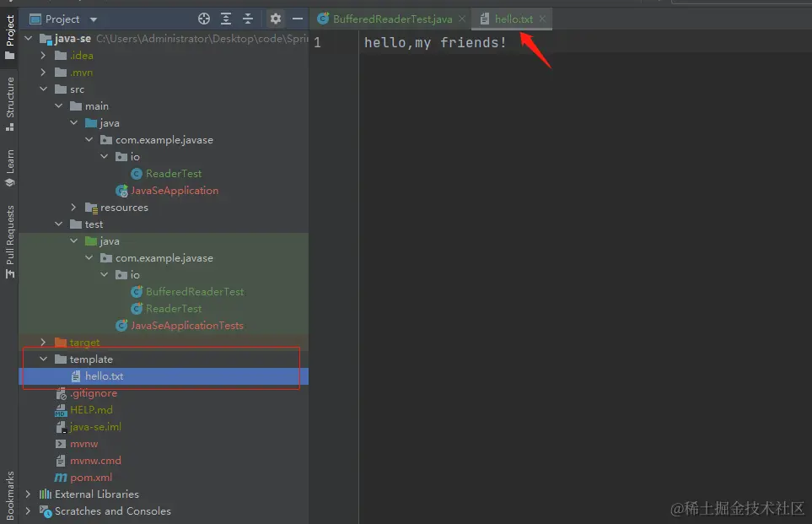Image resolution: width=812 pixels, height=524 pixels.
Task: Select BufferedReaderTest in the test tree
Action: pos(195,292)
